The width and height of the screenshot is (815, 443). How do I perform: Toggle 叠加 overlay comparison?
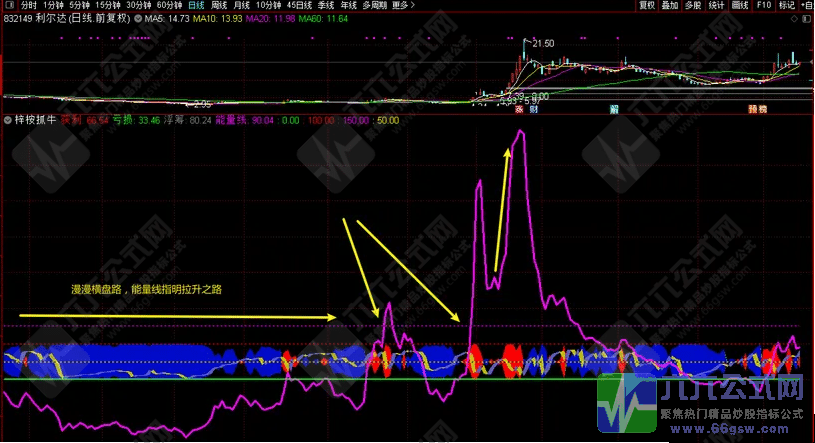[x=669, y=5]
